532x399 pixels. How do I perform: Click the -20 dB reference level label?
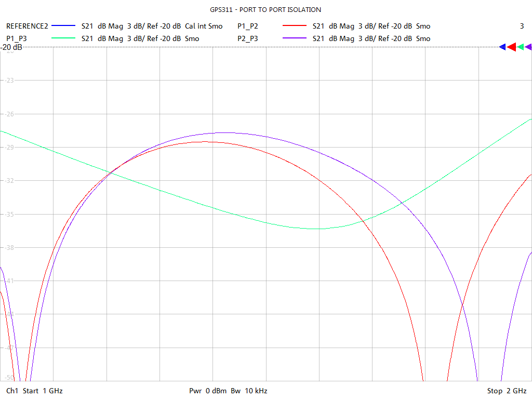[x=11, y=47]
